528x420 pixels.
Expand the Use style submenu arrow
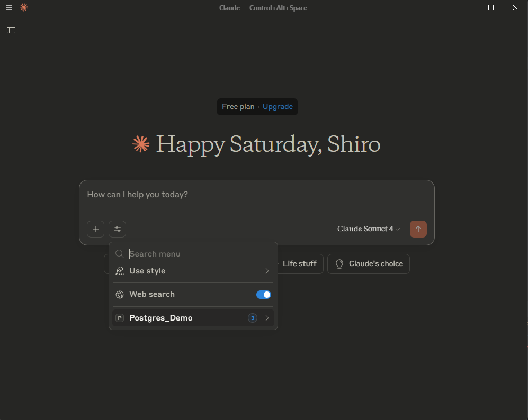pyautogui.click(x=267, y=271)
